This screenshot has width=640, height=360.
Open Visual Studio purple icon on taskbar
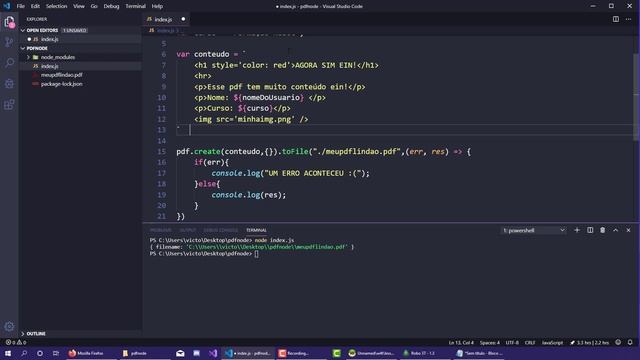point(213,353)
